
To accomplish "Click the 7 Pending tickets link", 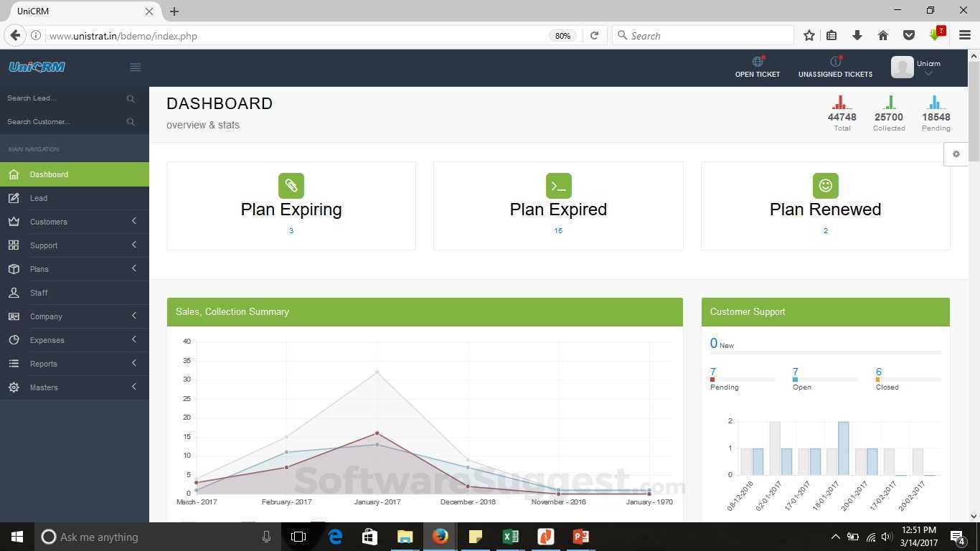I will (x=712, y=372).
